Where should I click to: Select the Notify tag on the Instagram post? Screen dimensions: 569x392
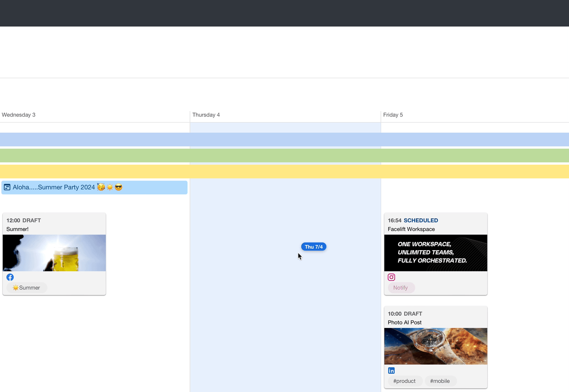[x=401, y=288]
